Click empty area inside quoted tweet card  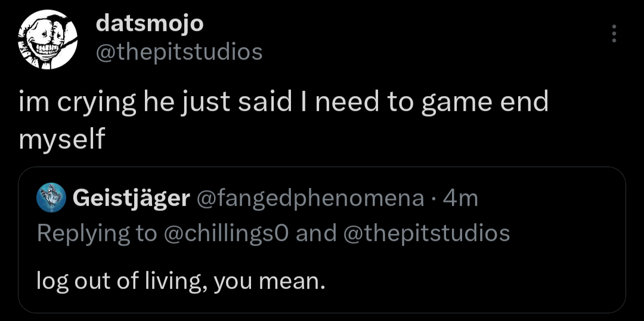click(477, 280)
